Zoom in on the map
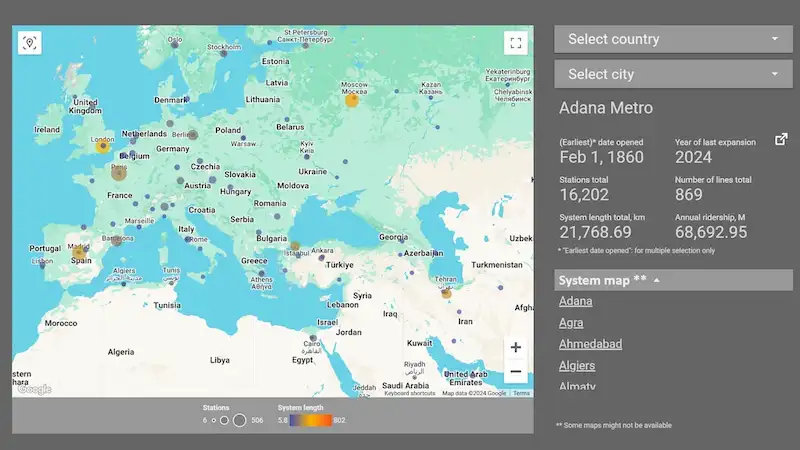The image size is (800, 450). [x=515, y=347]
